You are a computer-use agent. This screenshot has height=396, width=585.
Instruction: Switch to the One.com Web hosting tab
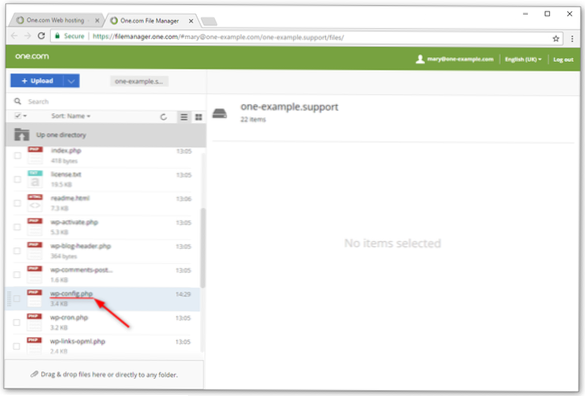[55, 20]
